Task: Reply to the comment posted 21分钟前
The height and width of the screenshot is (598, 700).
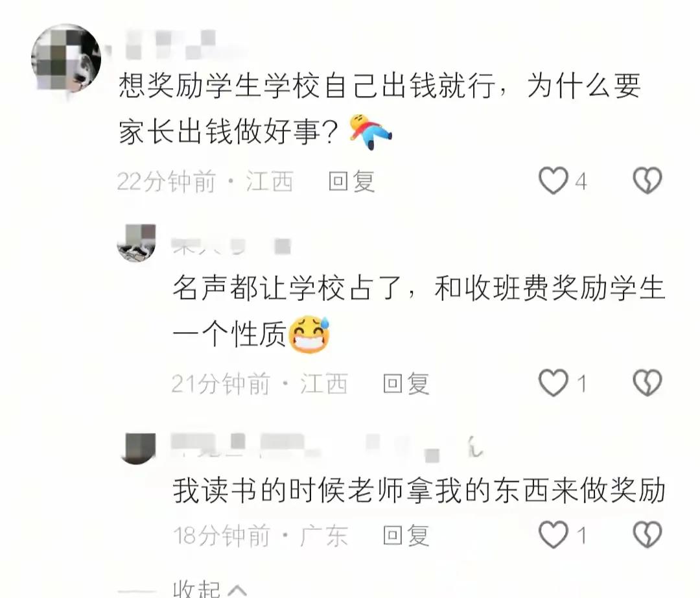Action: coord(406,383)
